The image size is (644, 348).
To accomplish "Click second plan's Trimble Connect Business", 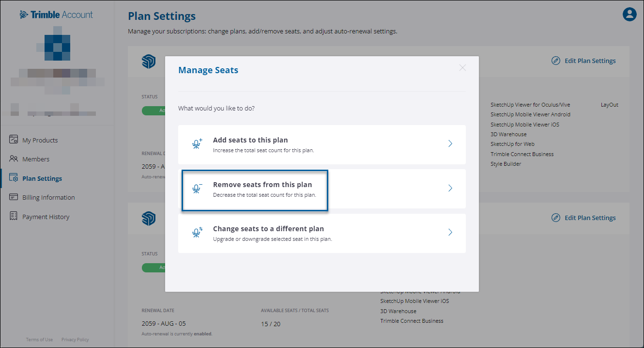I will pos(412,321).
